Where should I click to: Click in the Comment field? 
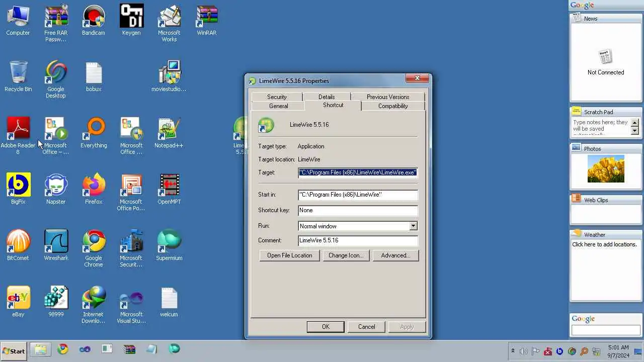click(358, 240)
